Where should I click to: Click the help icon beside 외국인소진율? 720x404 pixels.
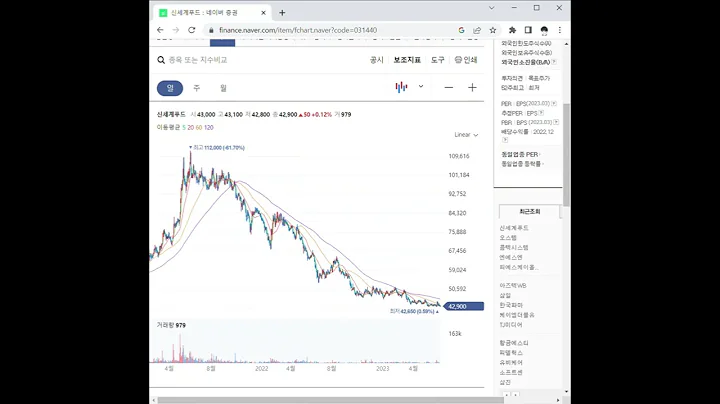coord(554,62)
